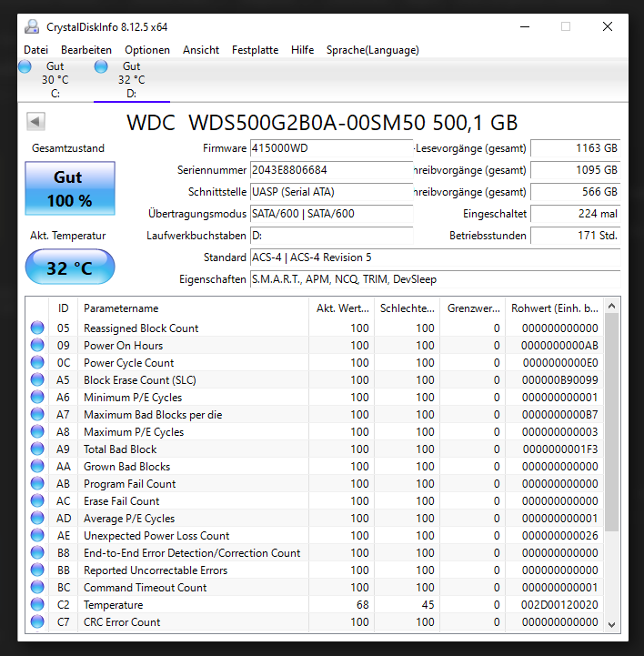This screenshot has width=644, height=656.
Task: Click the Parametername column header
Action: click(x=193, y=308)
